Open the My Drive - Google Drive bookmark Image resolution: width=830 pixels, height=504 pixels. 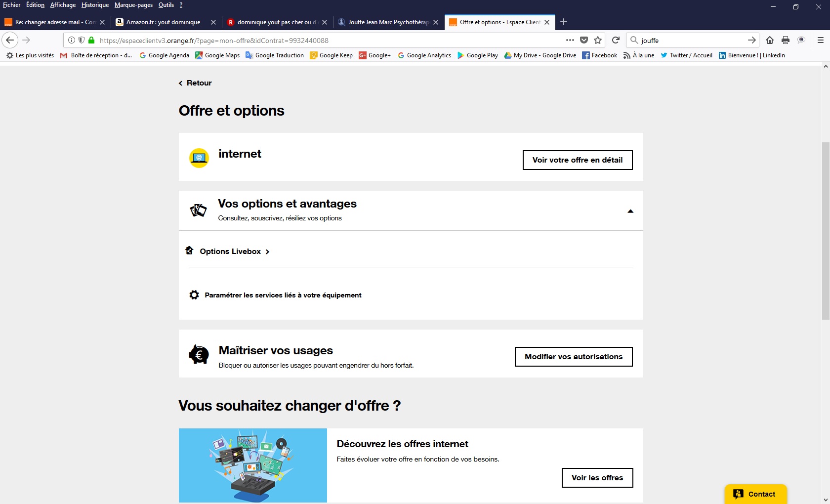(540, 55)
